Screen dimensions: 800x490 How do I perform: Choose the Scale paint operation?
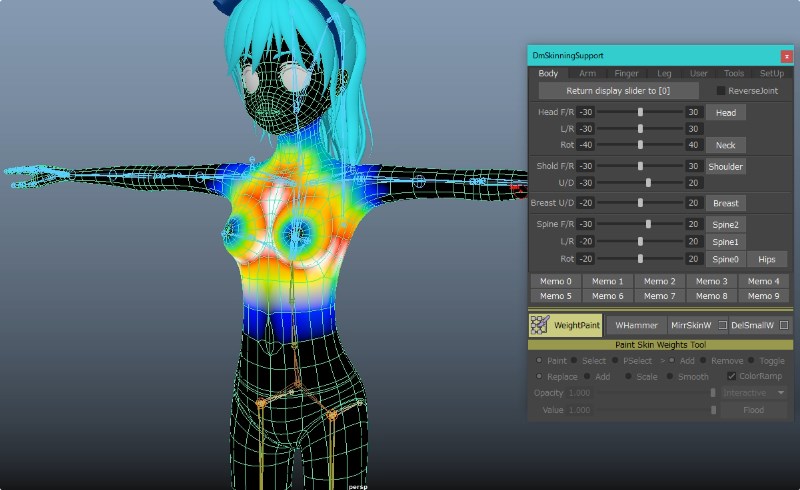pos(628,376)
